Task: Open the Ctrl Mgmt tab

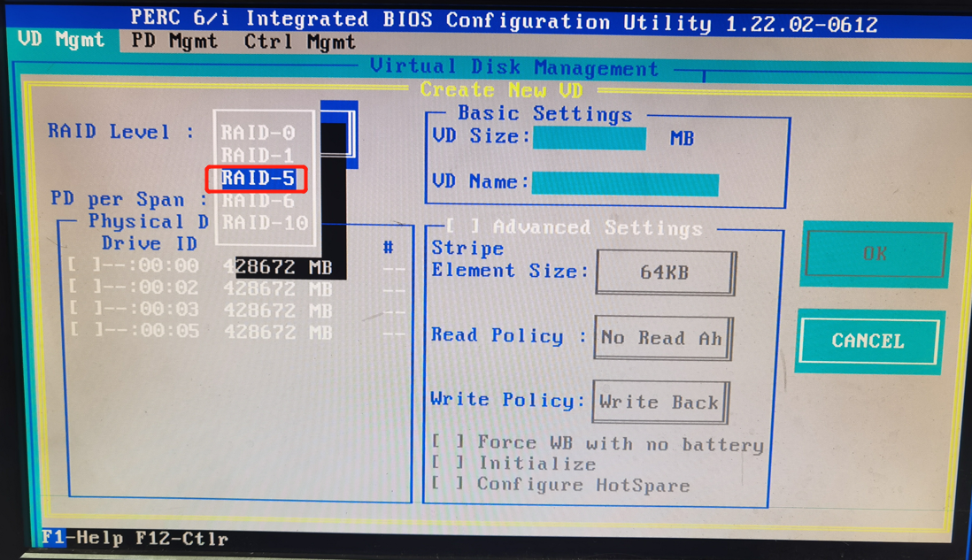Action: point(299,42)
